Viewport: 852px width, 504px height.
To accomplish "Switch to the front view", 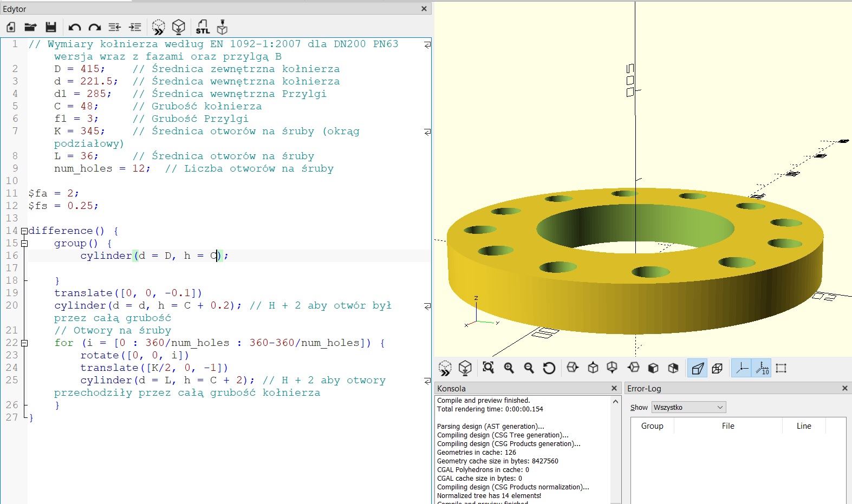I will 653,368.
